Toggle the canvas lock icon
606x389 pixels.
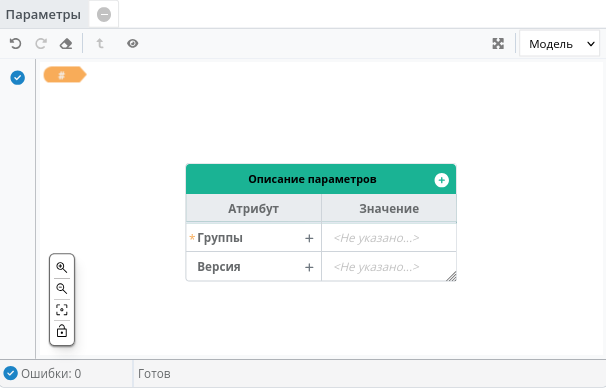(62, 331)
